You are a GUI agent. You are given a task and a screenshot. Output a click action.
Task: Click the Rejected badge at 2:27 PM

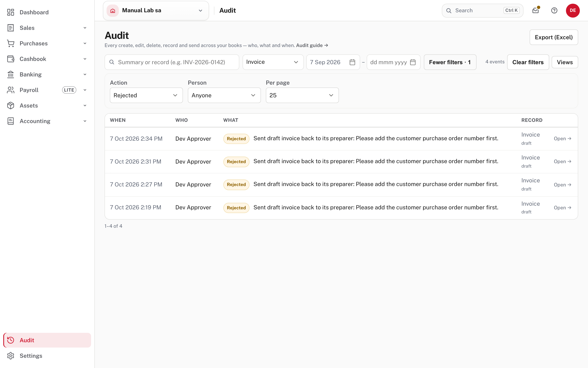click(x=236, y=184)
